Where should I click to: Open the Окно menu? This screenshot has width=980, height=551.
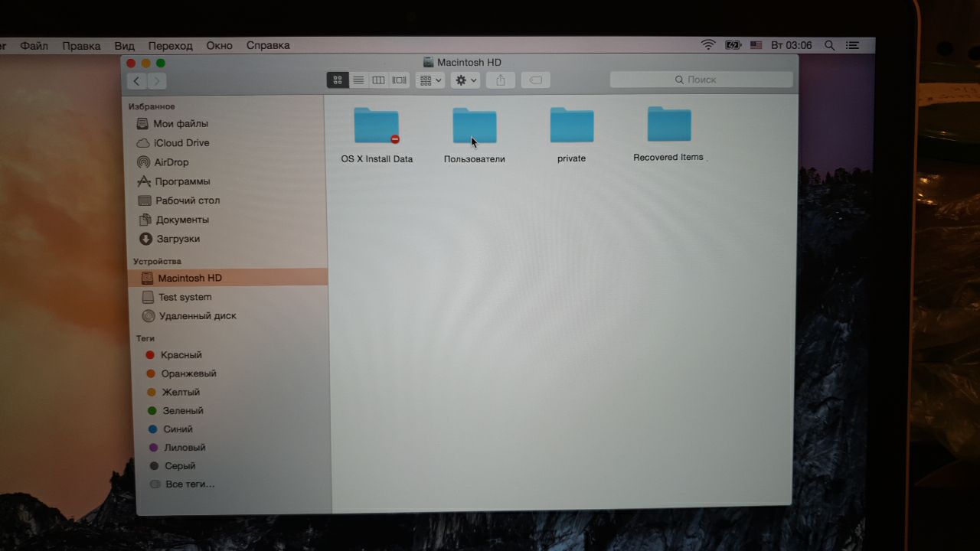click(x=219, y=46)
